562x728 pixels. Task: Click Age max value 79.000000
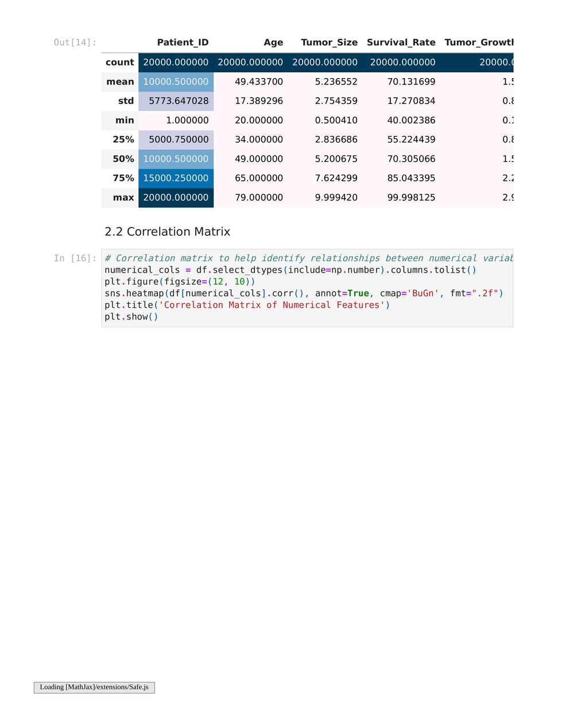click(x=259, y=198)
